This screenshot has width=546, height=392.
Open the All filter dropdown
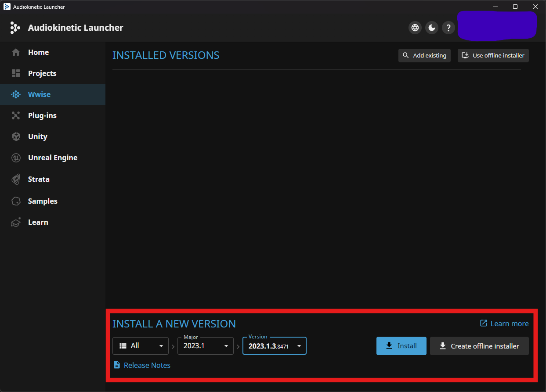[x=141, y=346]
